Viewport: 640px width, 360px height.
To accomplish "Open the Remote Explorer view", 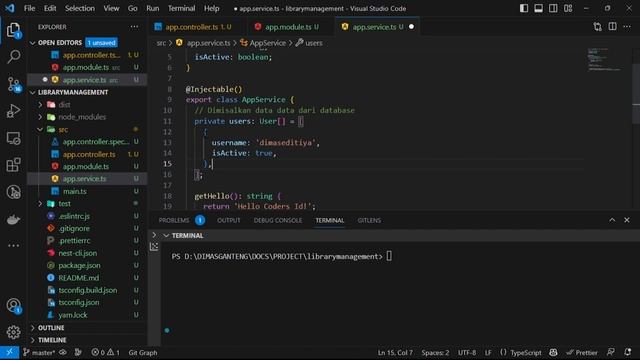I will coord(13,138).
